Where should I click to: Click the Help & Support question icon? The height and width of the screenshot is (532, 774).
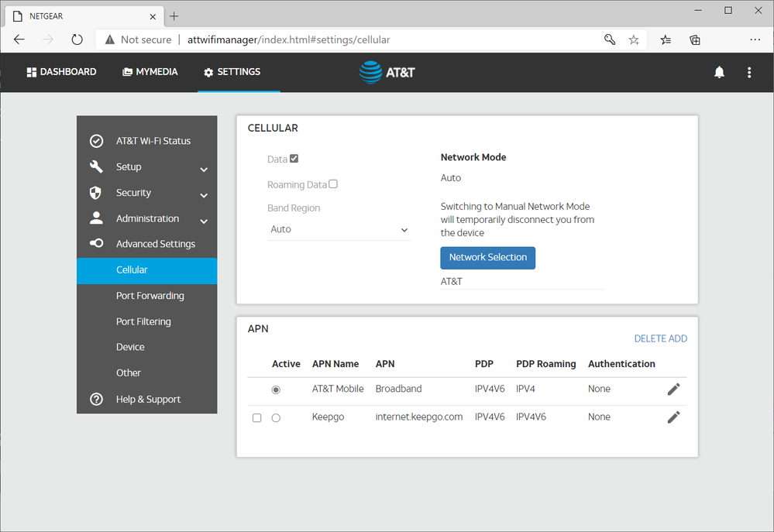coord(97,400)
